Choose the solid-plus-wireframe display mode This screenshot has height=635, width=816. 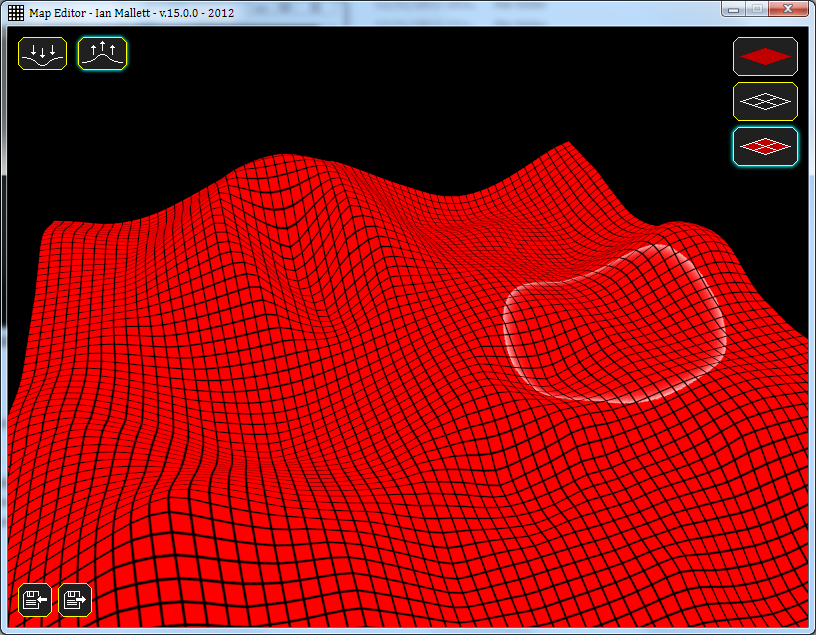point(765,146)
